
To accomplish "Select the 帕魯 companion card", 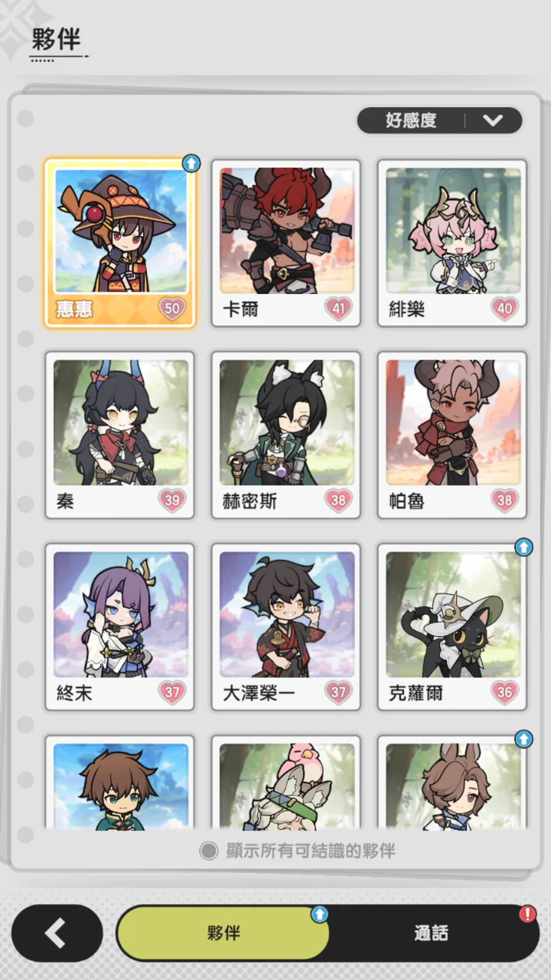I will pyautogui.click(x=452, y=435).
